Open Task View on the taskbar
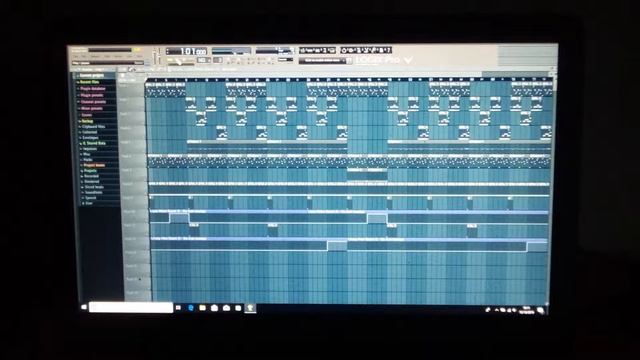The width and height of the screenshot is (640, 360). [x=178, y=308]
